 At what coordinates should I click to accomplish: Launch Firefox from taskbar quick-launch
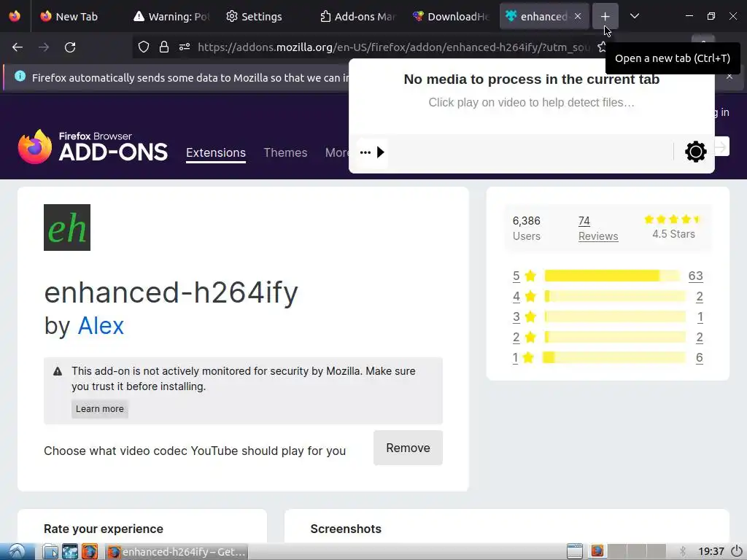pyautogui.click(x=89, y=551)
